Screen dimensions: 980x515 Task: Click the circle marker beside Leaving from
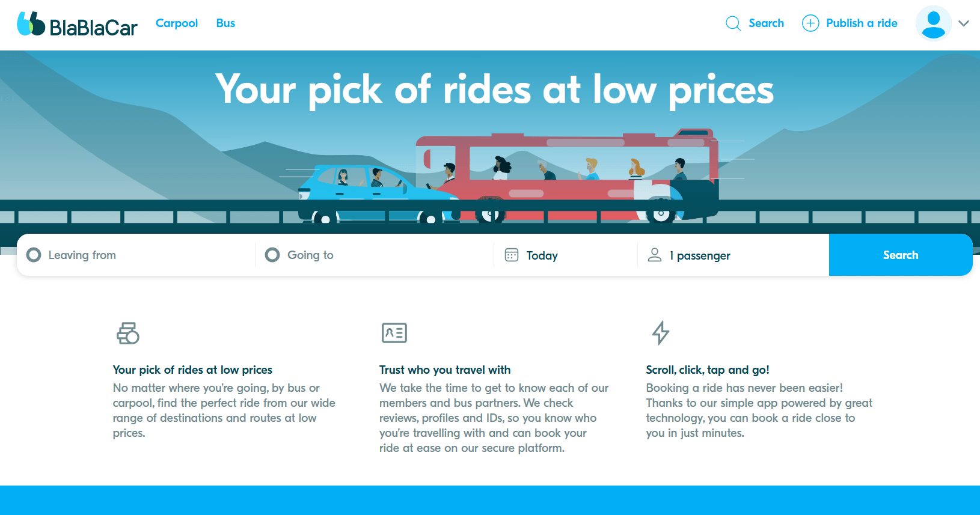point(34,255)
